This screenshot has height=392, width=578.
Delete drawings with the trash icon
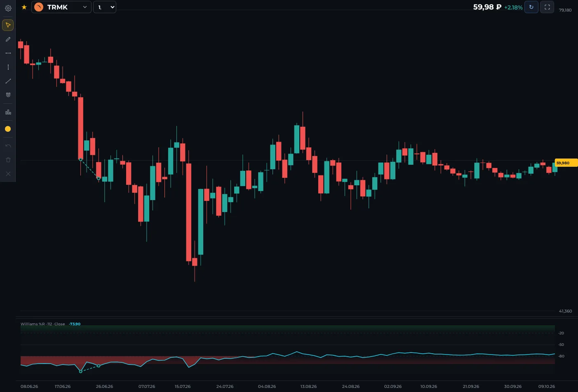[8, 160]
